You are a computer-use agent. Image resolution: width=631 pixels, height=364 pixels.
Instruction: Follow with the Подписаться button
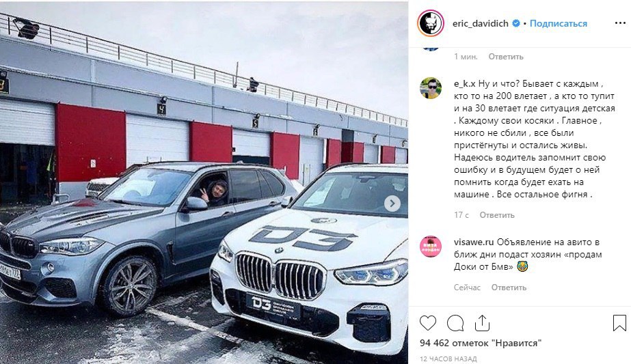(x=558, y=24)
